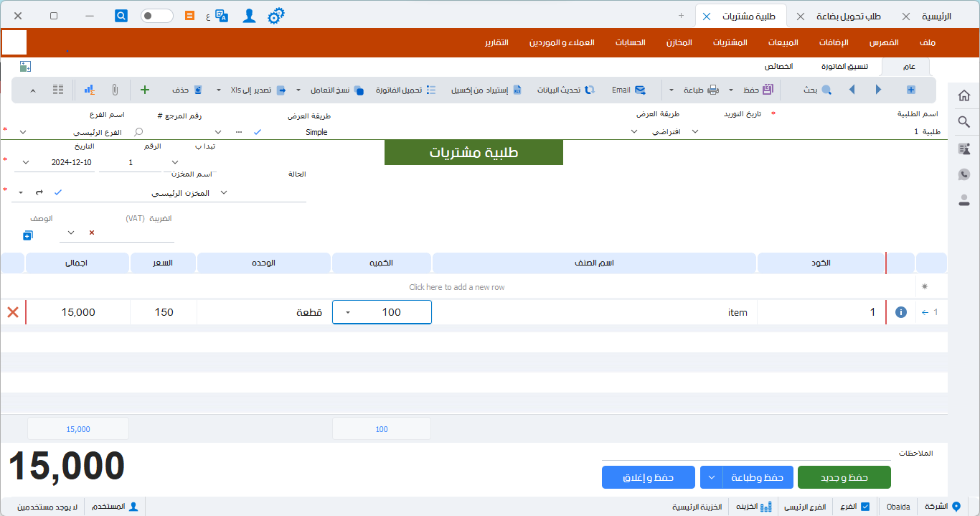
Task: Open the المشتريات menu
Action: (x=730, y=42)
